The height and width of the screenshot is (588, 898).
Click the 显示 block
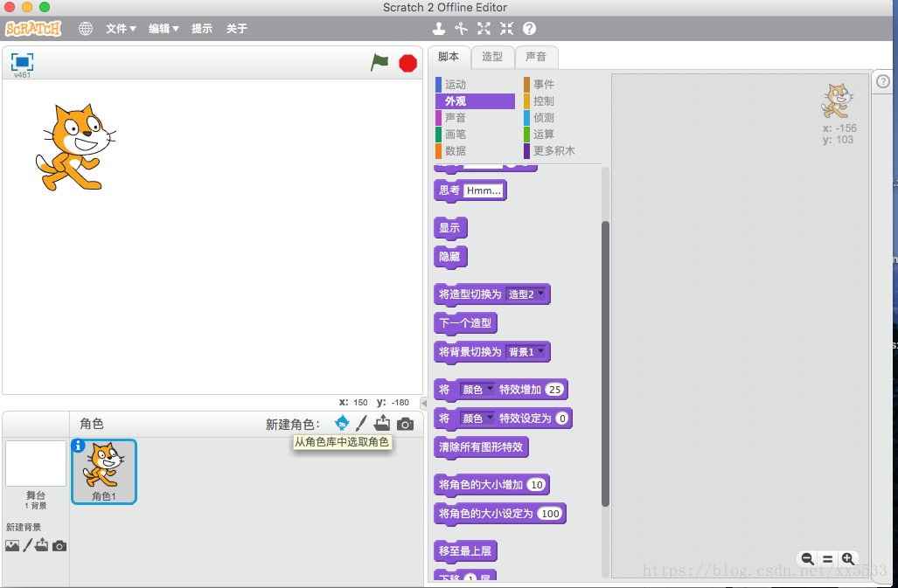coord(450,228)
